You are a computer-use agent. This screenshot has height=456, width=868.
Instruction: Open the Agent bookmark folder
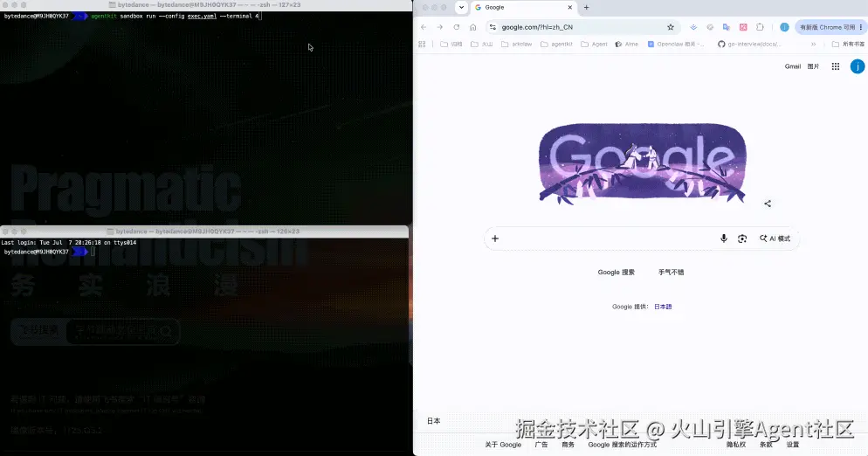594,45
